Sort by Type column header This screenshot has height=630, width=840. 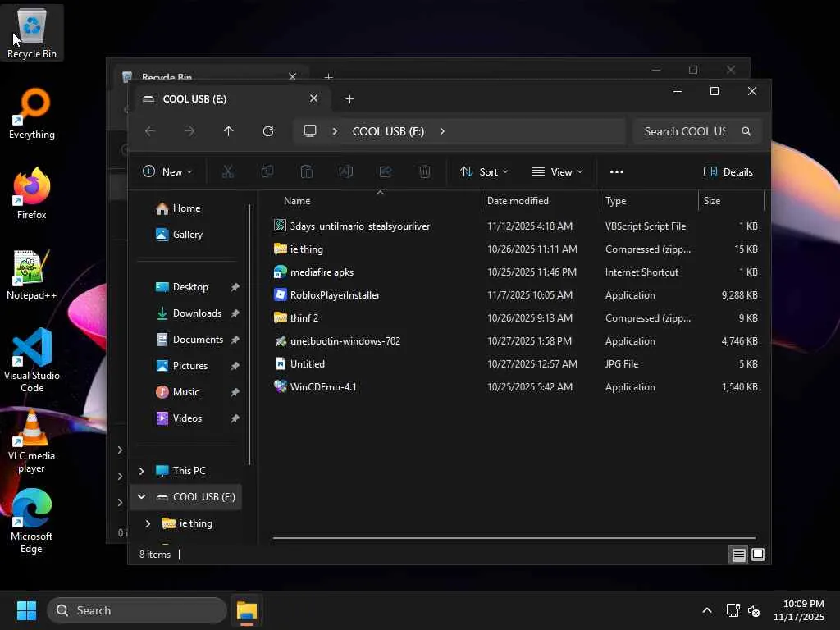pos(649,201)
